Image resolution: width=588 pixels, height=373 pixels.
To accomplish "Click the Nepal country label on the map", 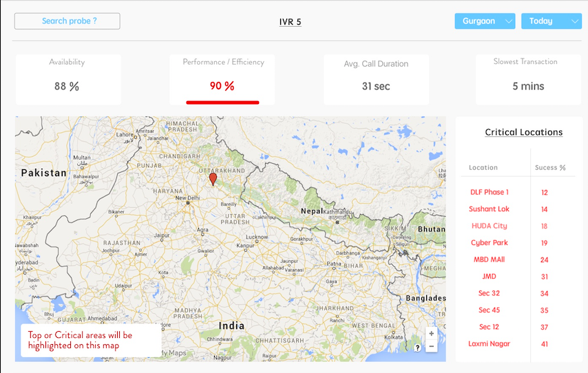I will 312,211.
